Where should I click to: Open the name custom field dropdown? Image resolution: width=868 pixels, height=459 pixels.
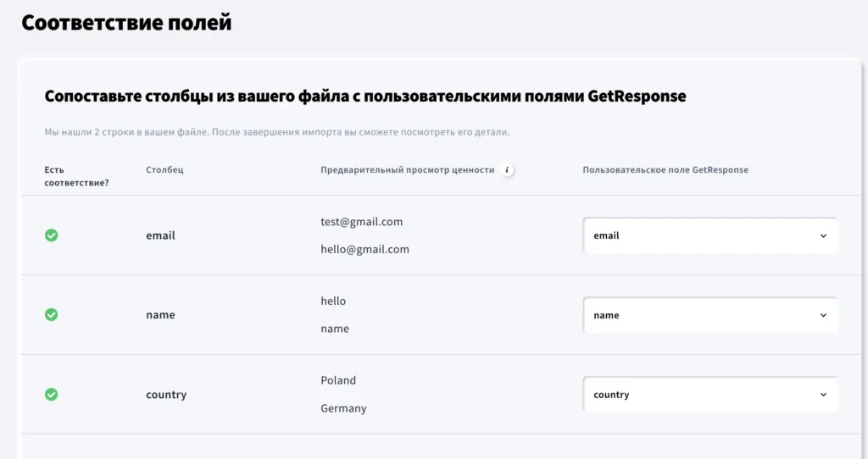(709, 315)
